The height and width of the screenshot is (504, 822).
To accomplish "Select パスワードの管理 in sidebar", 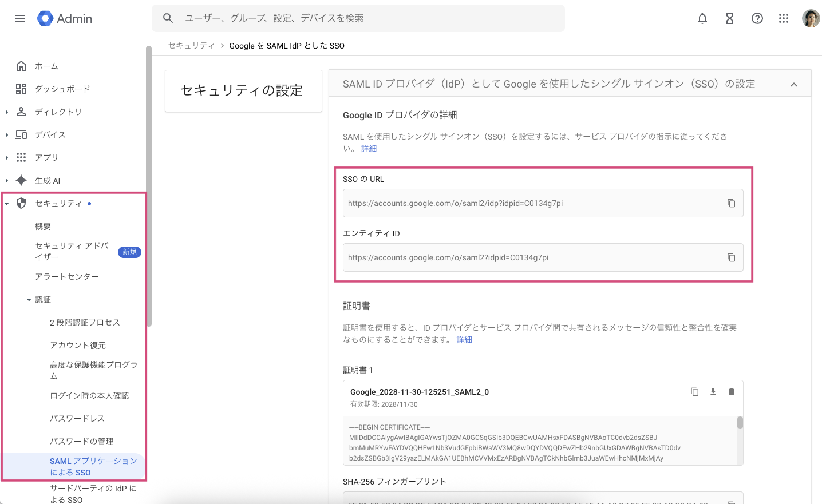I will tap(81, 441).
